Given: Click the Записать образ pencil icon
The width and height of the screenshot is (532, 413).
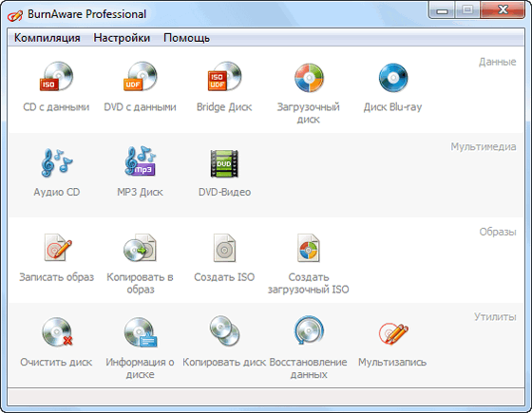Looking at the screenshot, I should point(58,248).
